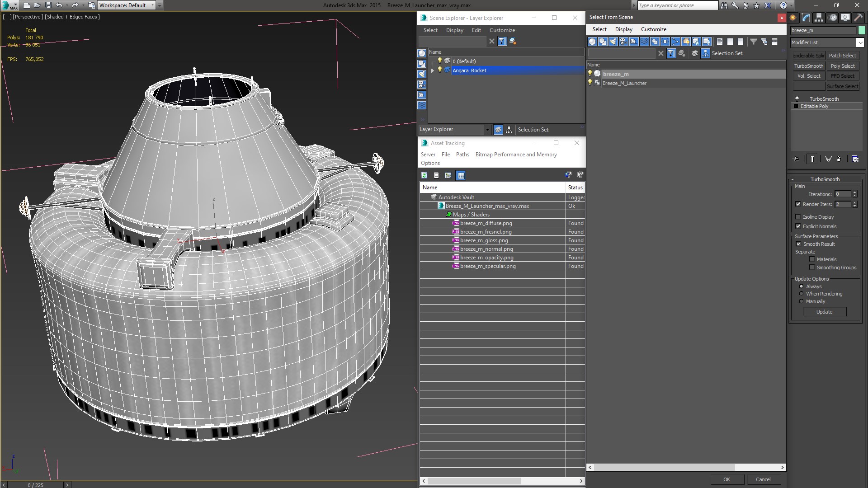This screenshot has height=488, width=868.
Task: Click Select All icon in Select From Scene
Action: coord(720,42)
